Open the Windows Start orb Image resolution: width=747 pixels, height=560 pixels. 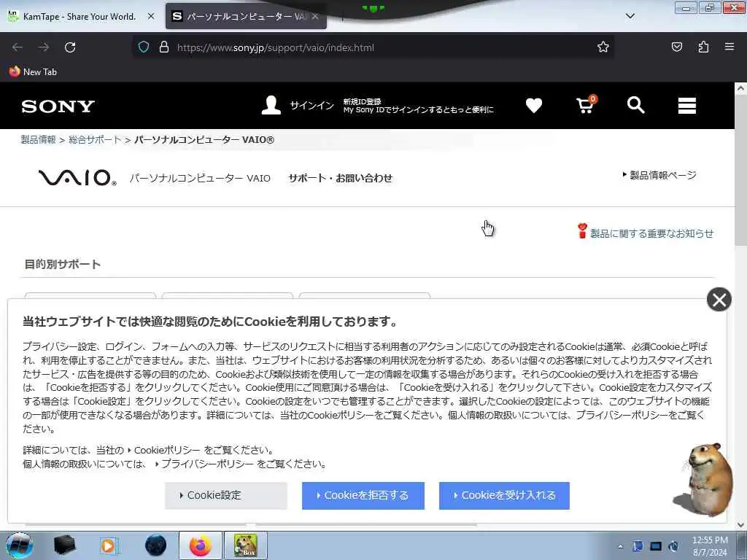[20, 545]
